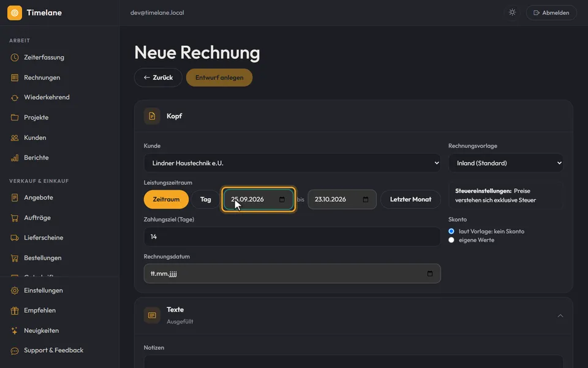Click the Kunden people icon
Viewport: 588px width, 368px height.
coord(15,138)
